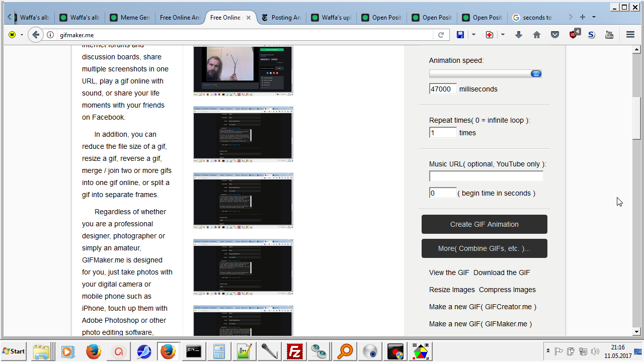Open the Compress Images link
The image size is (644, 362).
click(x=507, y=290)
